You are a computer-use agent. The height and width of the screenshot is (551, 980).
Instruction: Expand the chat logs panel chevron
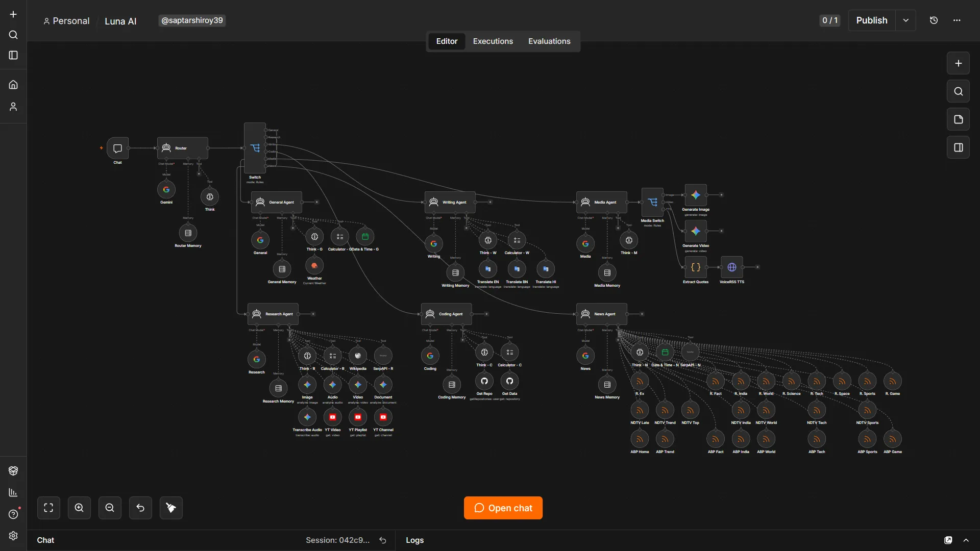coord(966,540)
